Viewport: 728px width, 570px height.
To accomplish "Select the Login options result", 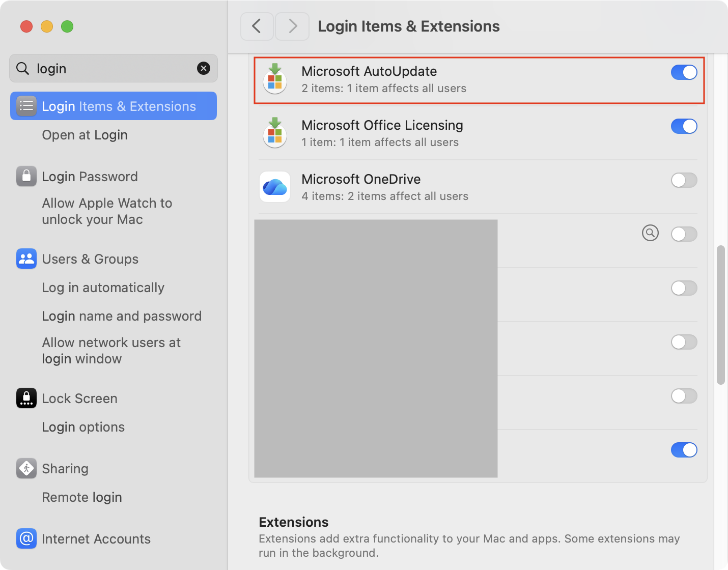I will click(83, 427).
